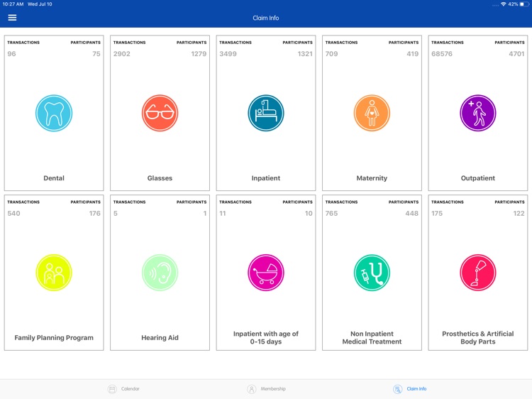
Task: Select Glasses participants value 1279
Action: 199,54
